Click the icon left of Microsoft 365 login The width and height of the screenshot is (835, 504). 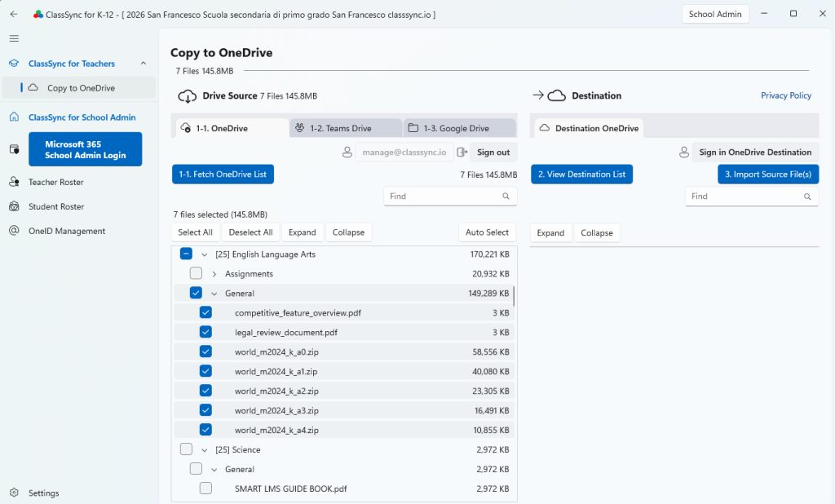(x=15, y=149)
